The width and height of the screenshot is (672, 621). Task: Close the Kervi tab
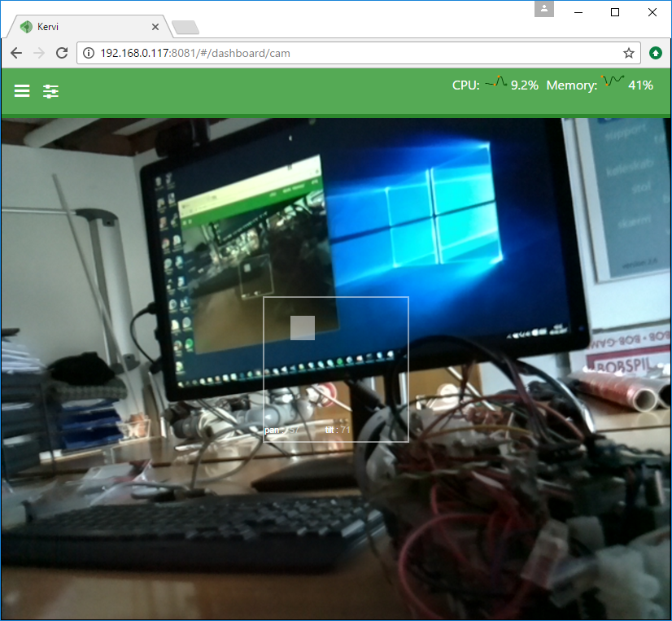point(155,27)
